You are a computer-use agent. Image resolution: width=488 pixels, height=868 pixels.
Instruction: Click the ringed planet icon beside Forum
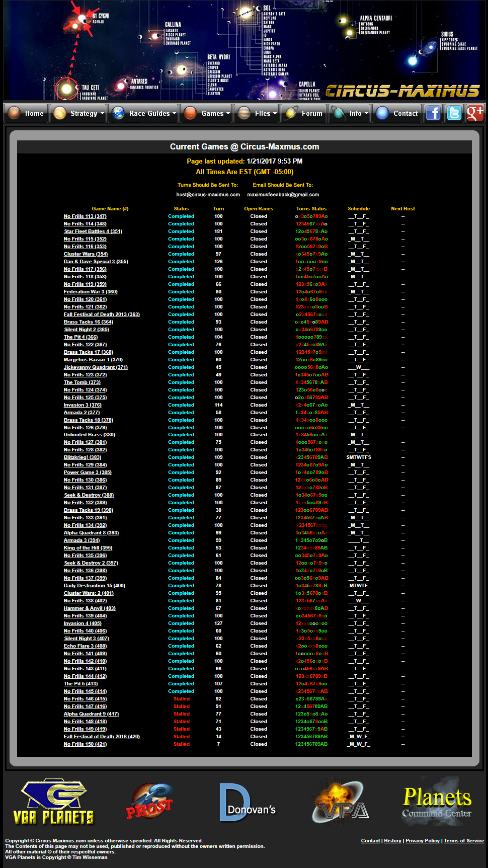(x=291, y=113)
